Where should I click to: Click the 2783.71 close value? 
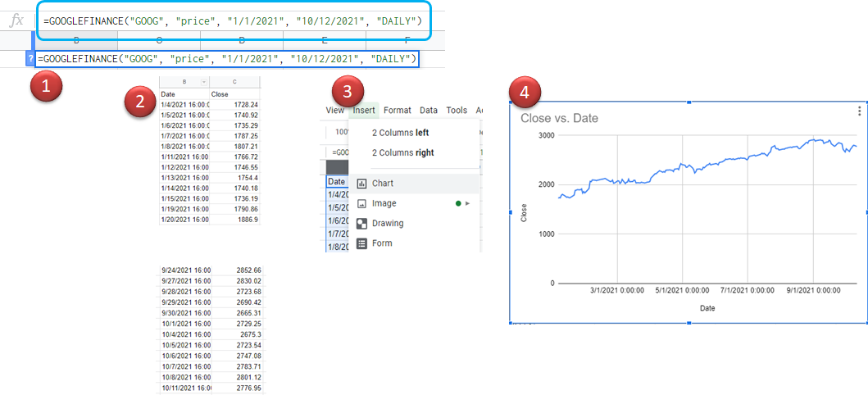[x=248, y=366]
